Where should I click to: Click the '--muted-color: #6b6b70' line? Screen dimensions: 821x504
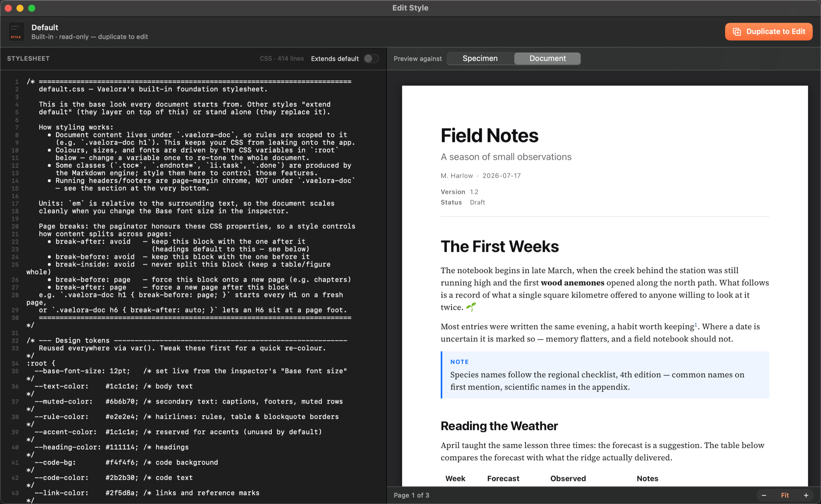pyautogui.click(x=189, y=402)
